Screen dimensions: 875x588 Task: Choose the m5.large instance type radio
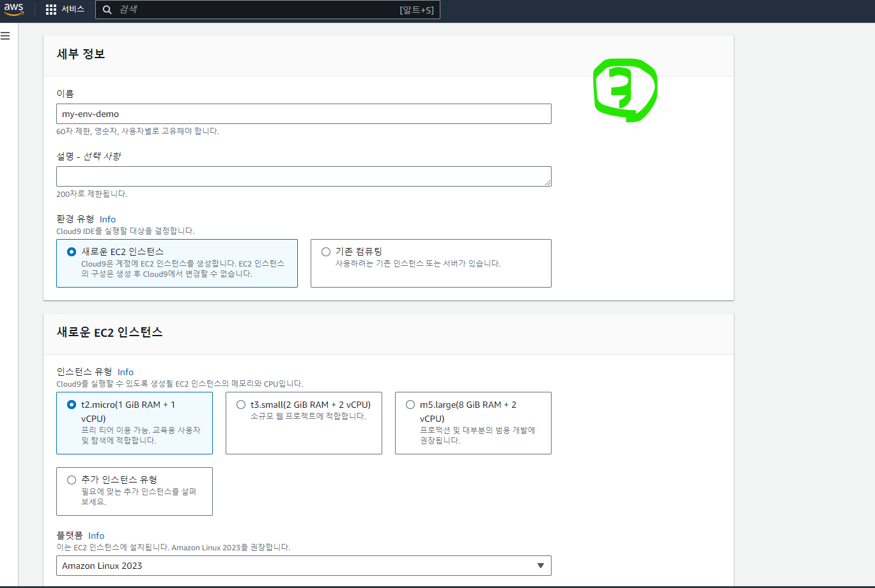(x=410, y=405)
